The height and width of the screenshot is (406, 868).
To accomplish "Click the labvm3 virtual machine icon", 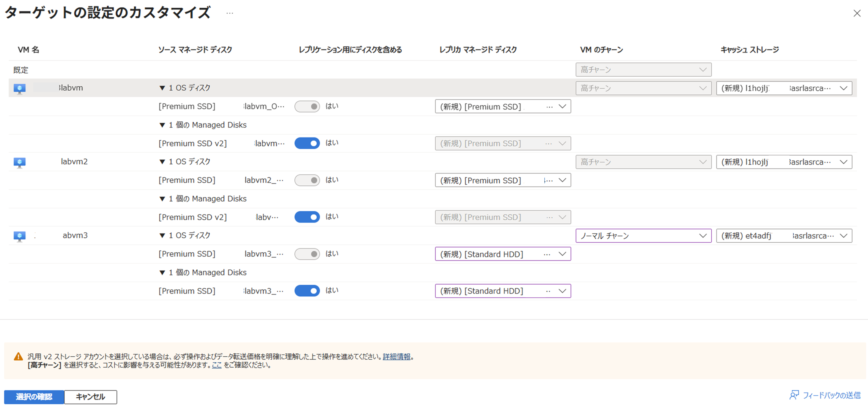I will [x=20, y=236].
